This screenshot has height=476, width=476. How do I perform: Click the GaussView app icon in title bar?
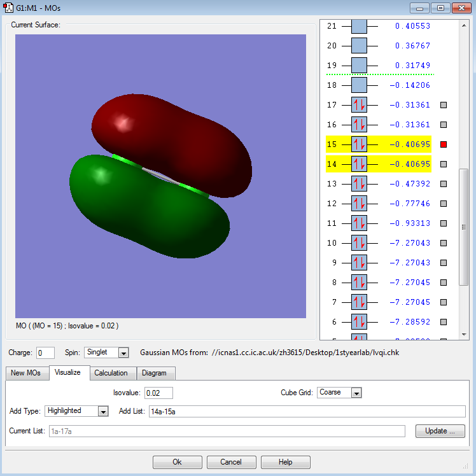(8, 8)
